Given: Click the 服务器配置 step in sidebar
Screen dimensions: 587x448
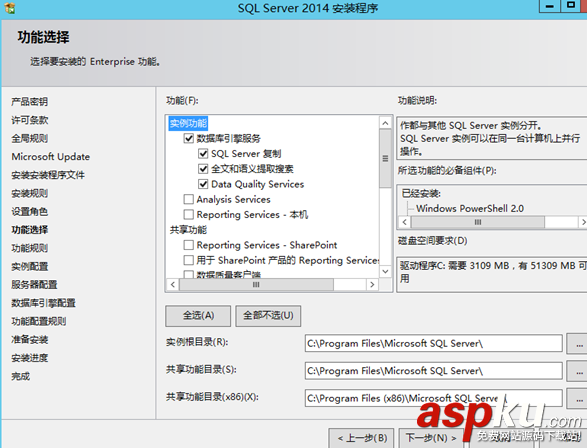Looking at the screenshot, I should pos(34,285).
